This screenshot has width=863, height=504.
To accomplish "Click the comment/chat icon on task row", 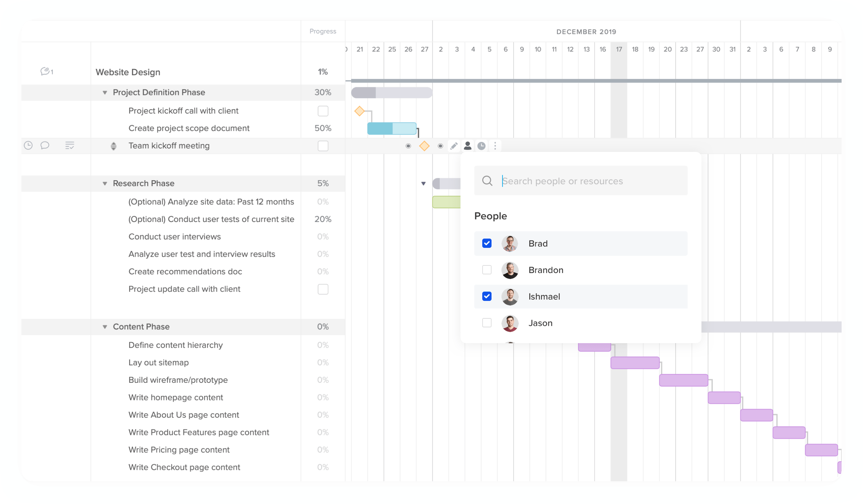I will (45, 146).
